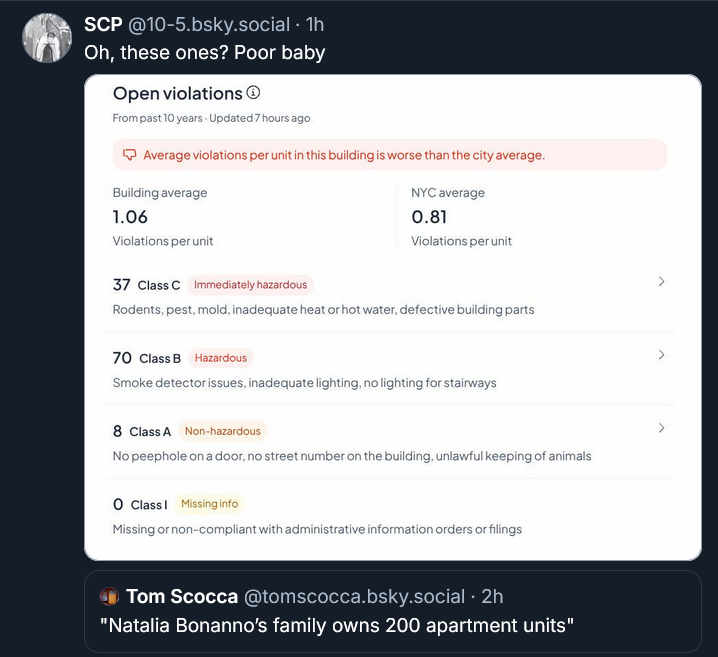Expand the Class A violations chevron
The image size is (718, 657).
(x=661, y=428)
